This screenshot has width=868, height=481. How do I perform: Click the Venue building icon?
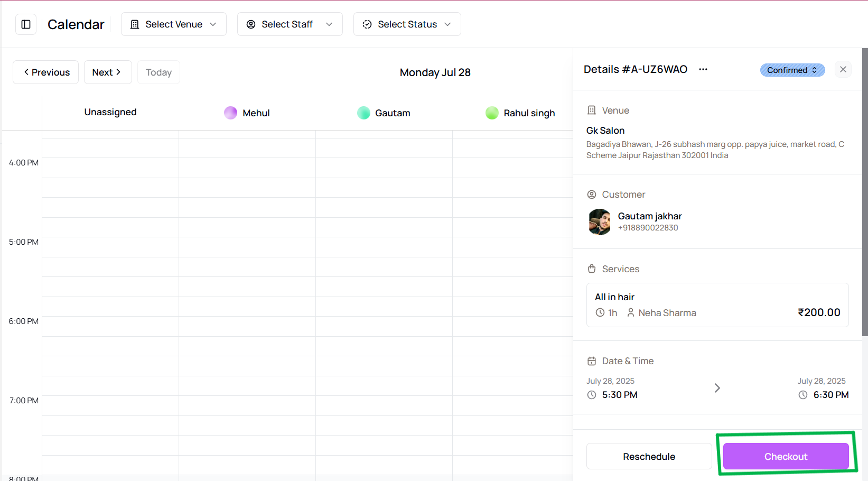point(592,110)
